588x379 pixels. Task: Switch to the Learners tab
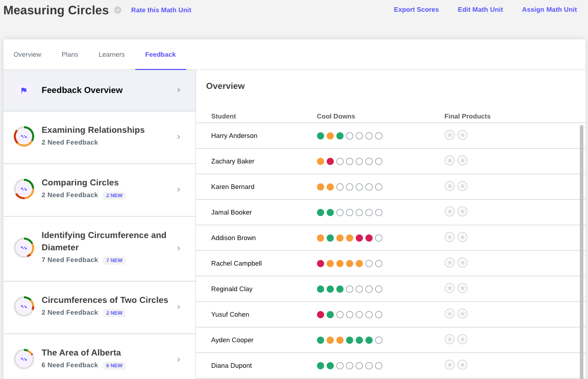[x=111, y=55]
